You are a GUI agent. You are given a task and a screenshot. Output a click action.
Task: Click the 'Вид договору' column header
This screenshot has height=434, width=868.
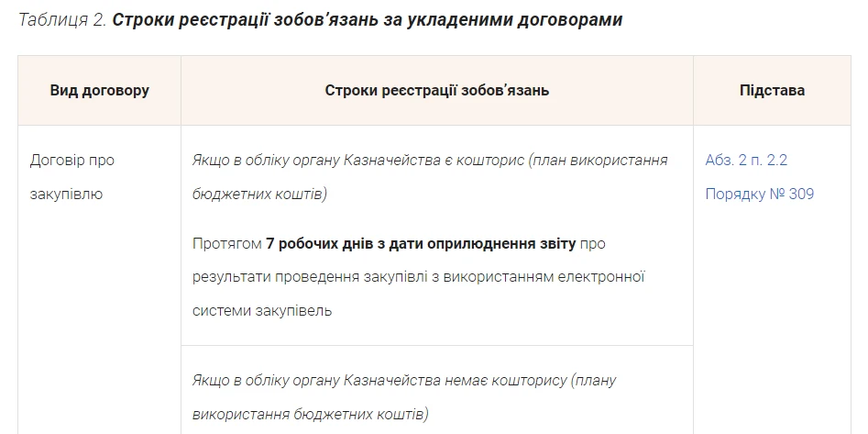click(x=99, y=91)
